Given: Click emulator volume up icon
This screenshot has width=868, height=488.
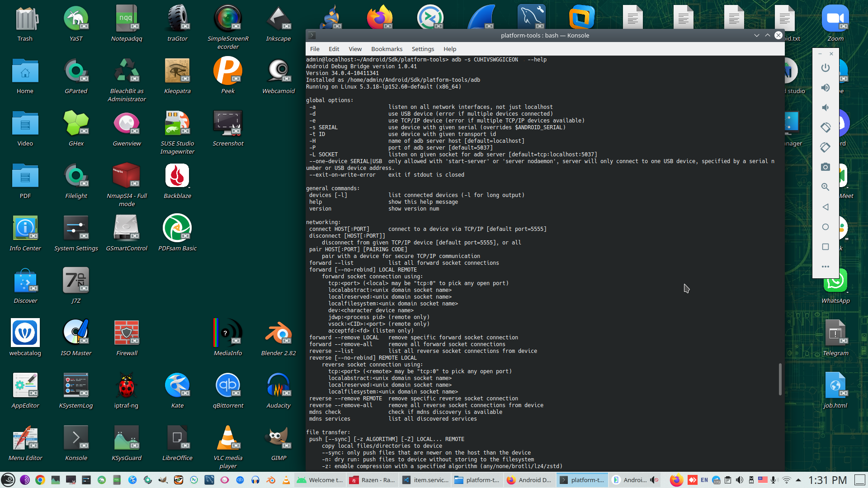Looking at the screenshot, I should pos(825,88).
